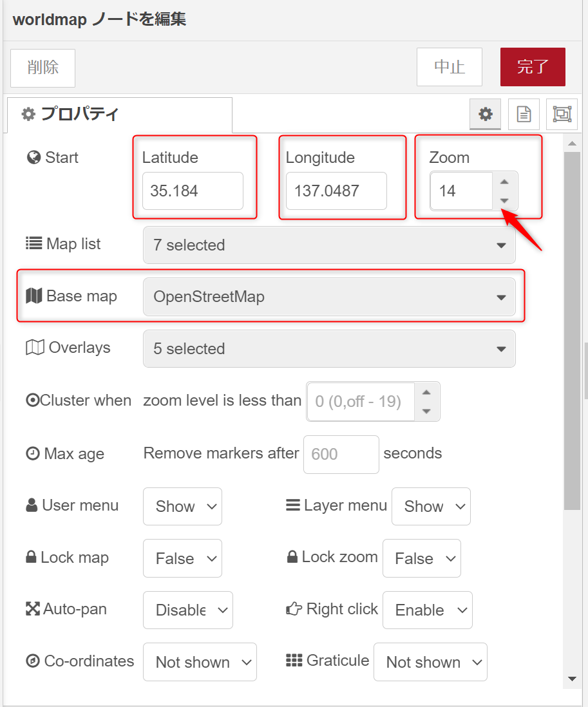The width and height of the screenshot is (588, 707).
Task: Click the 削除 delete button
Action: click(x=43, y=68)
